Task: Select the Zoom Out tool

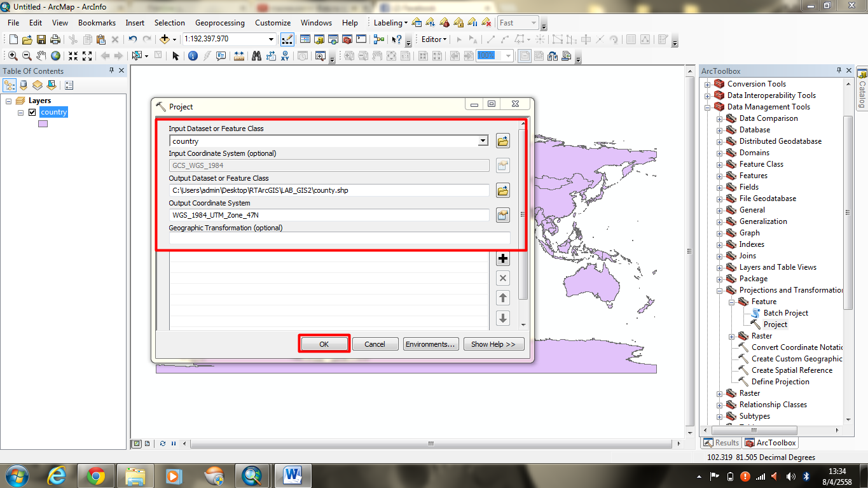Action: 27,56
